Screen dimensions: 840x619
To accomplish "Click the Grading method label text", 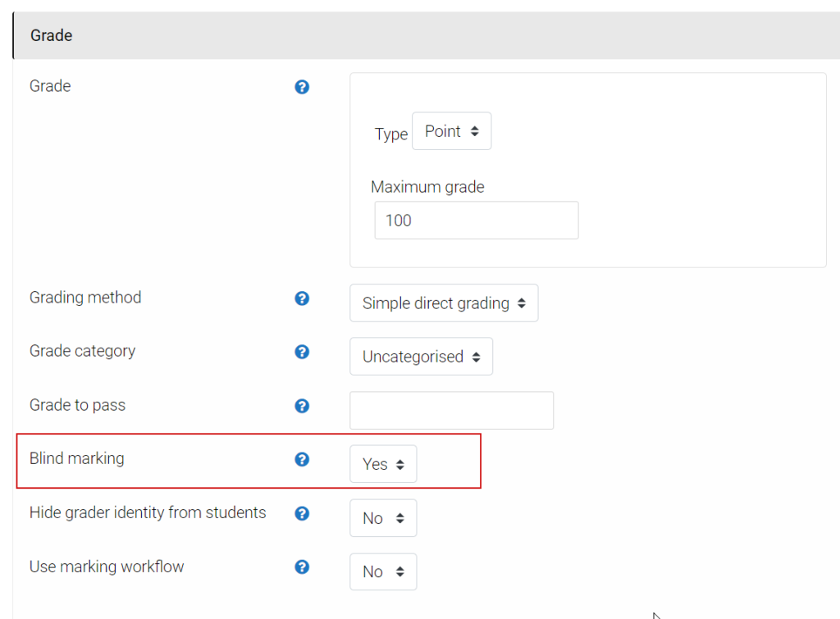I will pos(85,298).
